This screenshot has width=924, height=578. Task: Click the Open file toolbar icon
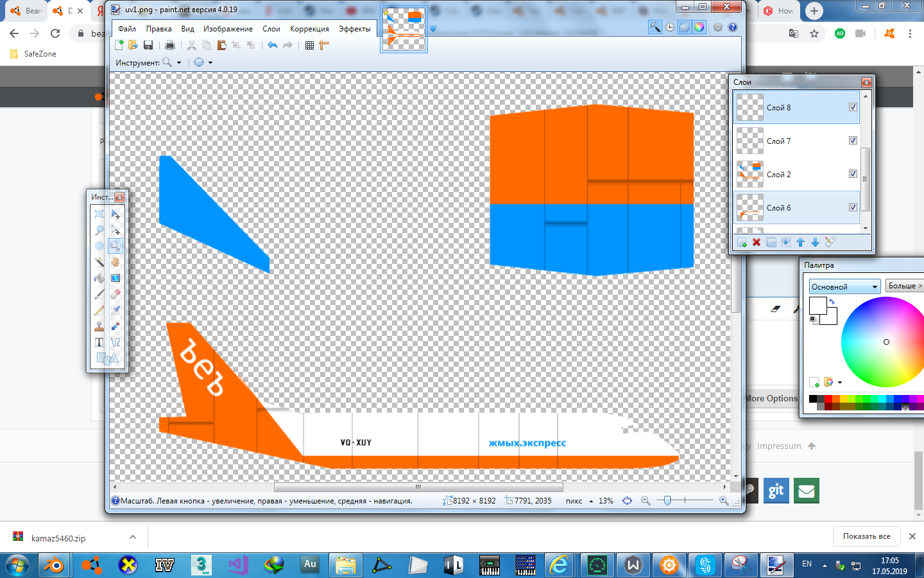click(x=133, y=45)
